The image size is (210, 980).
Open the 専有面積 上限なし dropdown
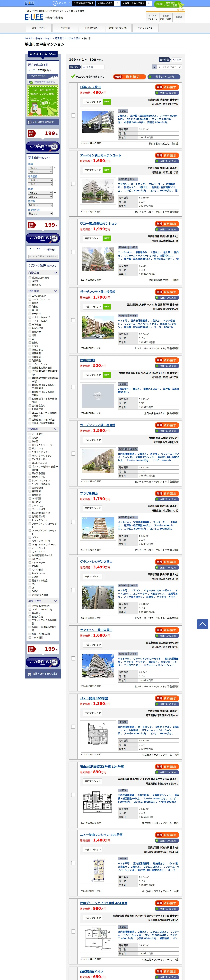40,184
